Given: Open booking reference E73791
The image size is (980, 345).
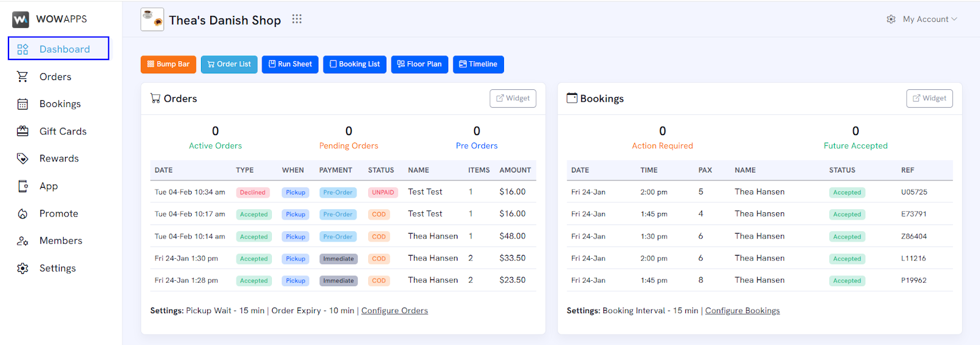Looking at the screenshot, I should [913, 214].
